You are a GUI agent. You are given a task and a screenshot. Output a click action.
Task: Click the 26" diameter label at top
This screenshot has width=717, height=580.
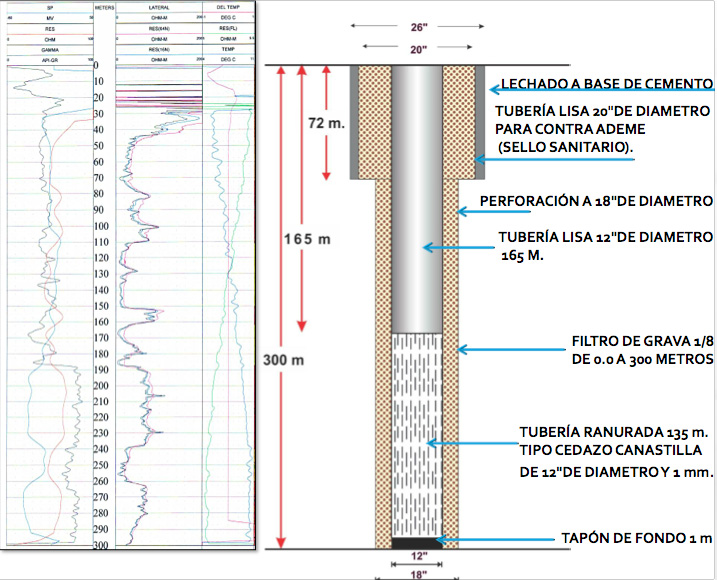419,27
